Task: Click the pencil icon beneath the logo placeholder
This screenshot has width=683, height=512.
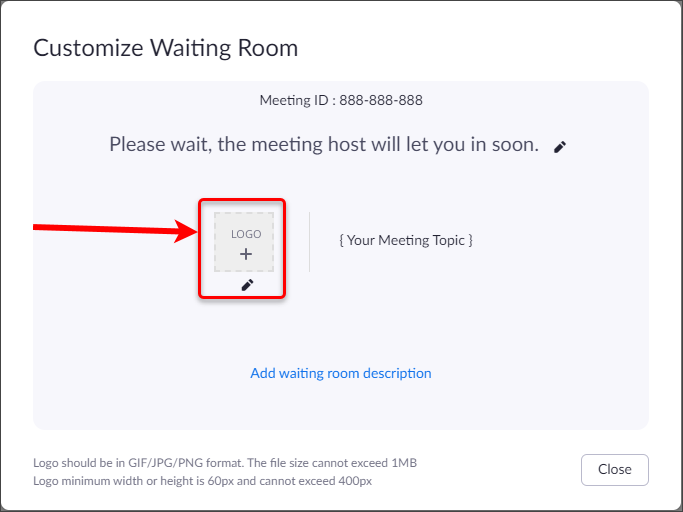Action: coord(247,285)
